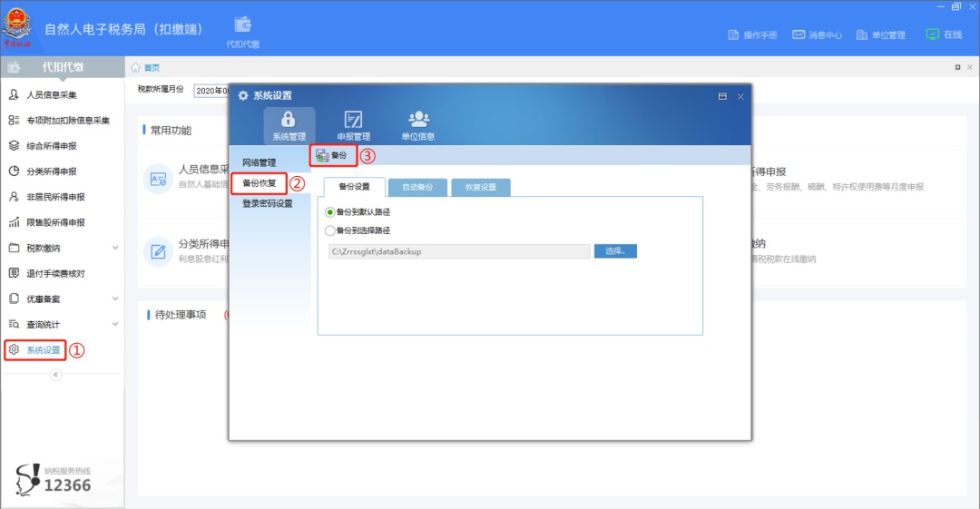Switch to 备份设置 tab
This screenshot has width=980, height=509.
click(355, 187)
